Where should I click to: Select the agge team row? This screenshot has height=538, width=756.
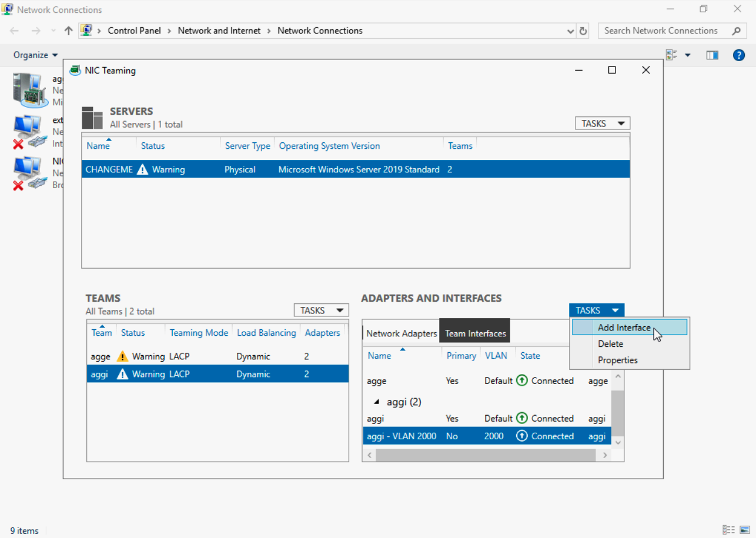tap(218, 356)
